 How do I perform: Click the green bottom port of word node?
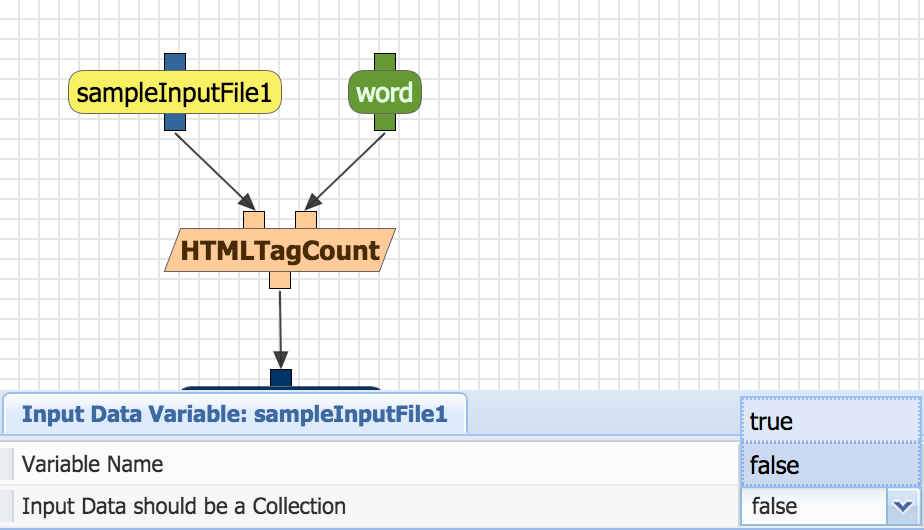click(x=385, y=121)
